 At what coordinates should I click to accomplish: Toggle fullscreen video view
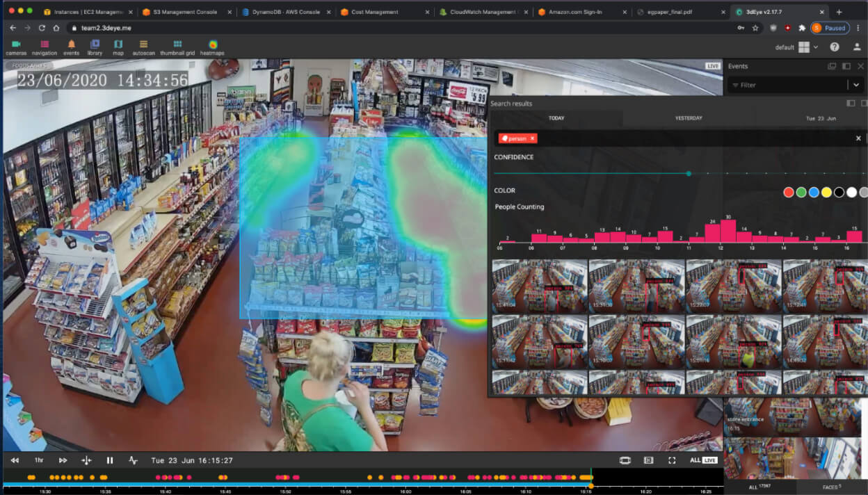point(672,460)
